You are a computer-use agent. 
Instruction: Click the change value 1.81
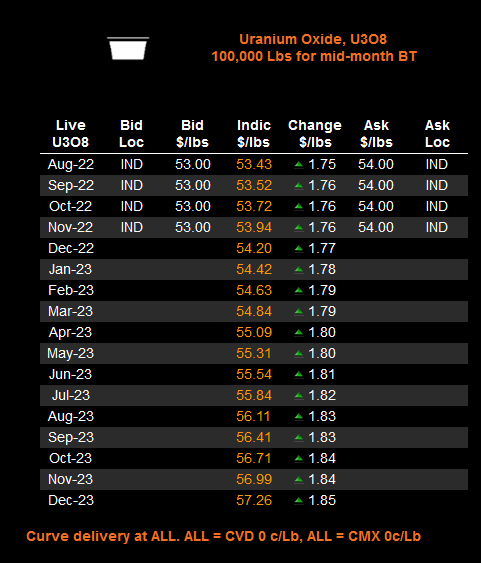coord(322,374)
